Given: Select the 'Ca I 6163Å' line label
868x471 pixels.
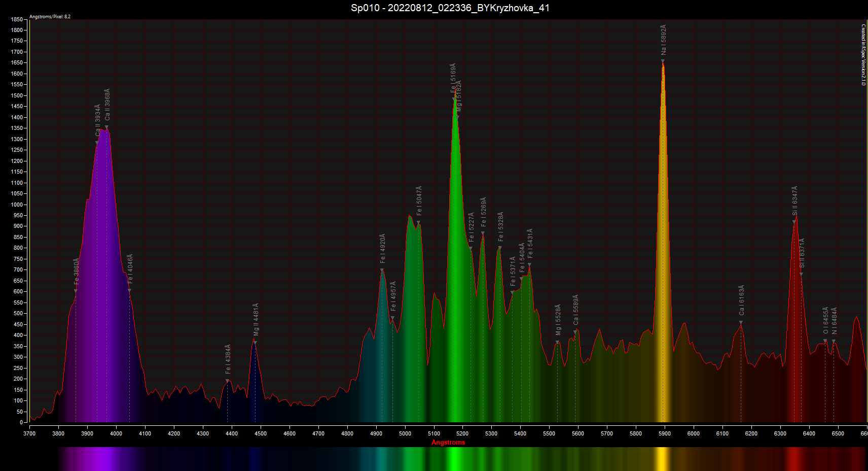Looking at the screenshot, I should pyautogui.click(x=742, y=300).
